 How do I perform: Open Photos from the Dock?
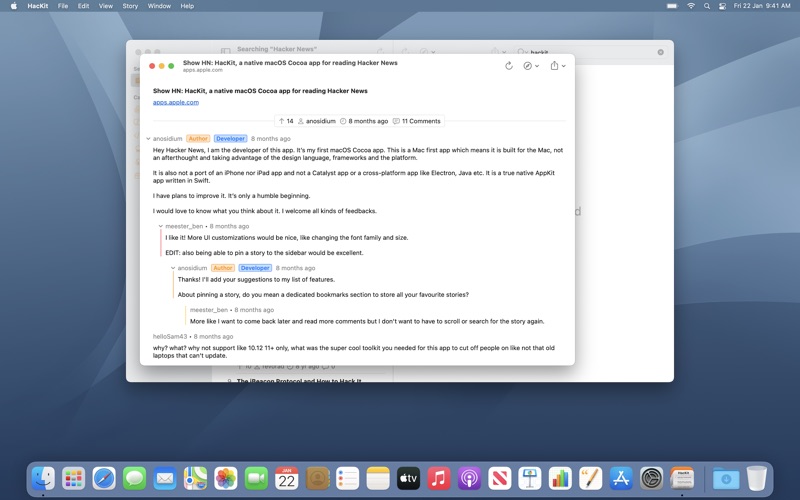tap(226, 479)
